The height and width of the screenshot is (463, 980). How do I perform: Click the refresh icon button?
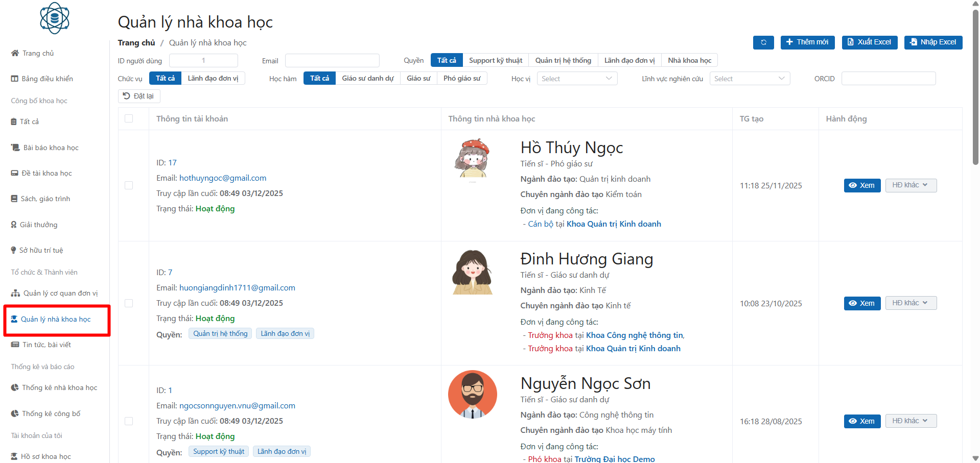tap(763, 42)
